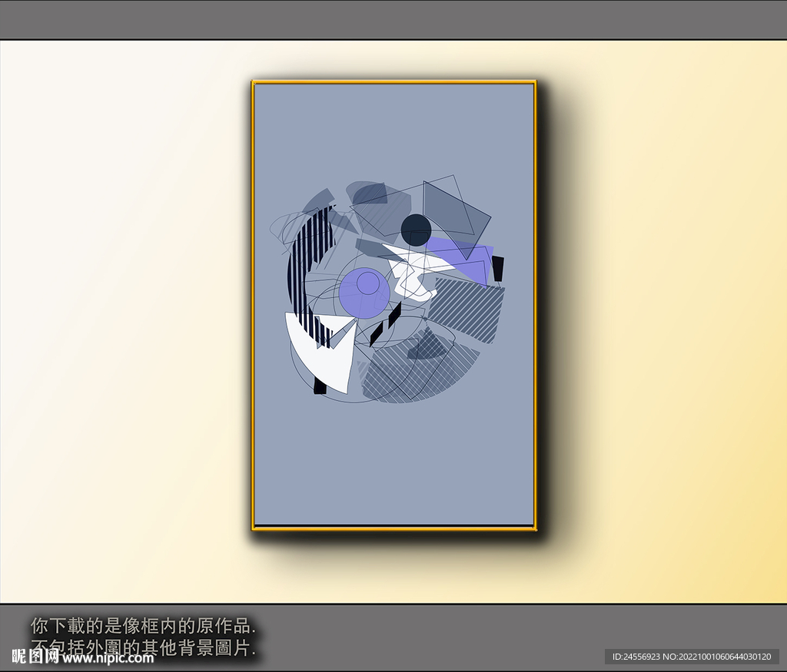Click the framed abstract artwork preview
Viewport: 787px width, 672px height.
click(394, 305)
